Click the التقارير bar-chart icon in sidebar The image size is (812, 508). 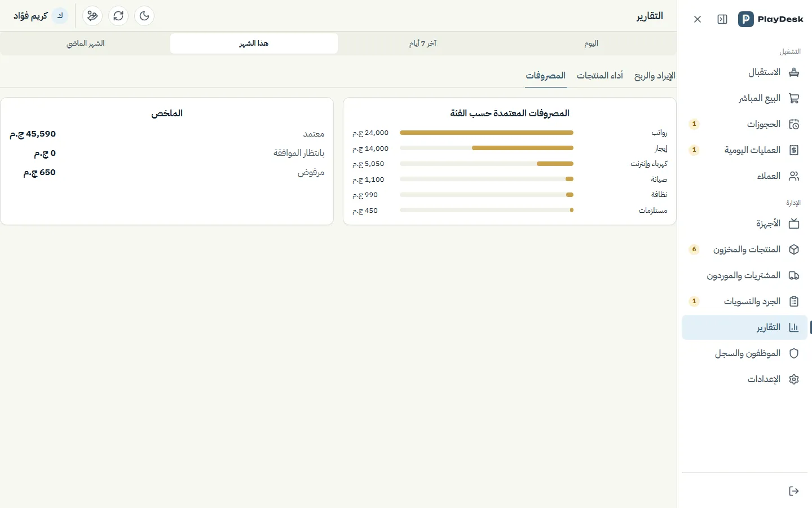tap(794, 327)
